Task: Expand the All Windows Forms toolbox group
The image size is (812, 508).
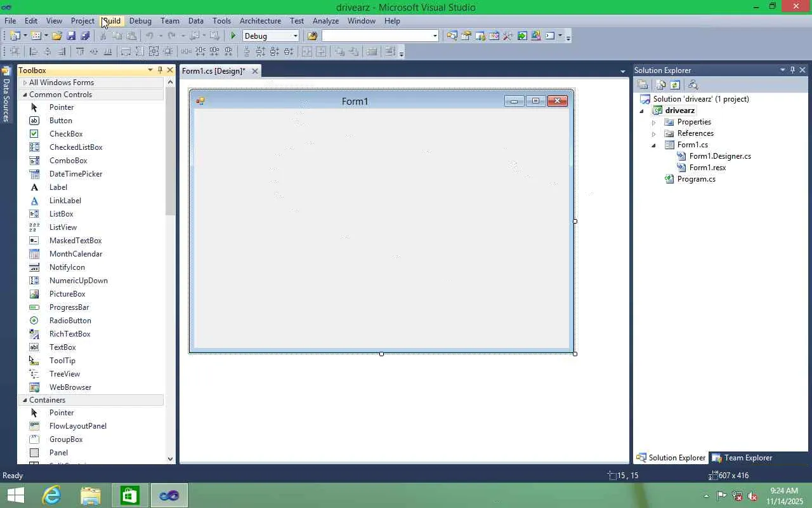Action: tap(25, 83)
